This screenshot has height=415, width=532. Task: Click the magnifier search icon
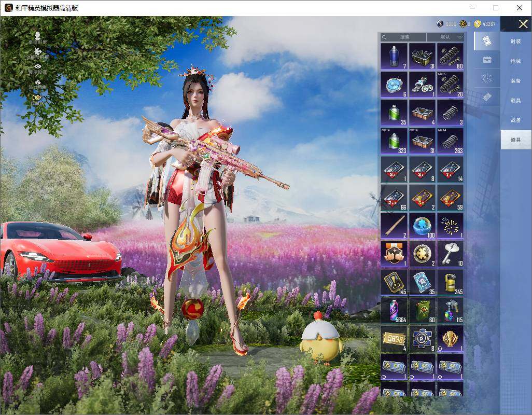tap(384, 37)
